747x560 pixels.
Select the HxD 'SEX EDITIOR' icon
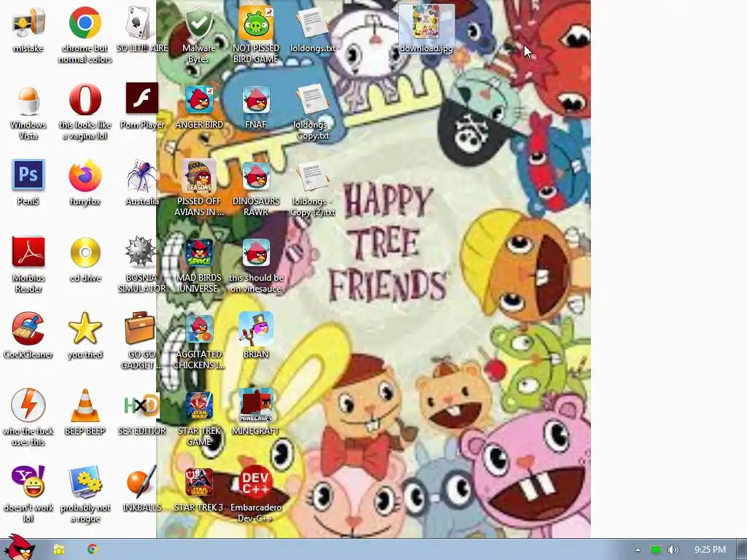[142, 405]
